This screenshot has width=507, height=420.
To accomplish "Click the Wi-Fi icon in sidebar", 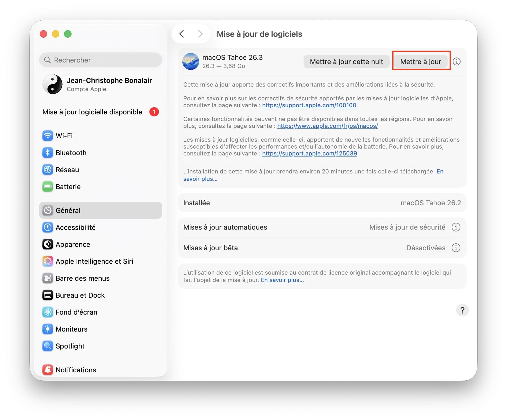I will (x=47, y=136).
